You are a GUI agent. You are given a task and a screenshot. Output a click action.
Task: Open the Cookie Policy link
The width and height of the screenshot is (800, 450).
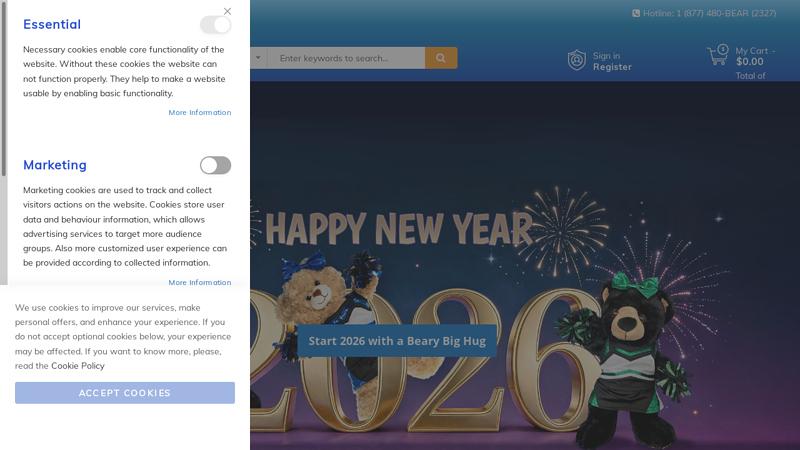pyautogui.click(x=78, y=366)
